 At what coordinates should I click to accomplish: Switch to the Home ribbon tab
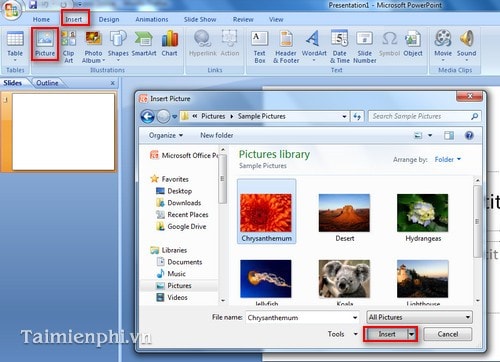pyautogui.click(x=41, y=20)
